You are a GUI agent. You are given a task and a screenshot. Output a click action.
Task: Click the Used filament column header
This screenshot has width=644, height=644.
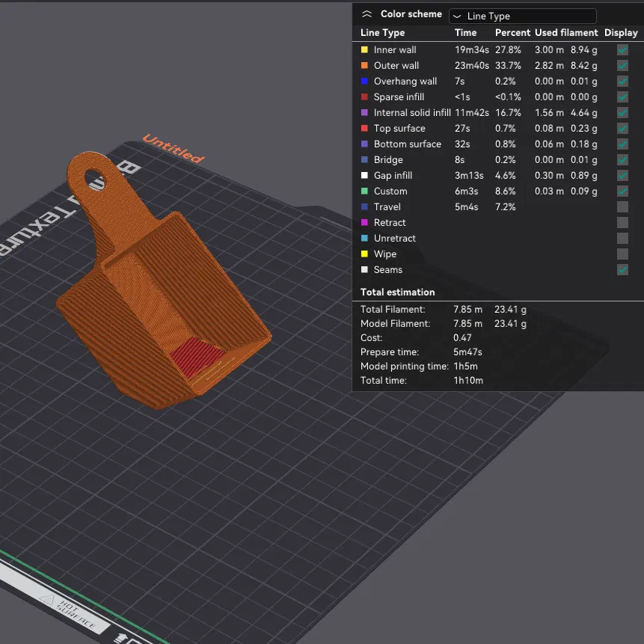pos(566,32)
